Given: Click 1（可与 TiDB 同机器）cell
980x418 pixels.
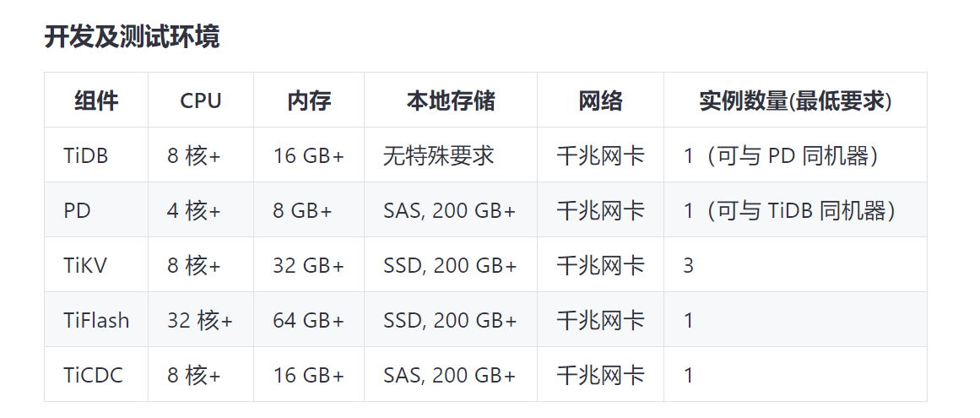Looking at the screenshot, I should (789, 210).
